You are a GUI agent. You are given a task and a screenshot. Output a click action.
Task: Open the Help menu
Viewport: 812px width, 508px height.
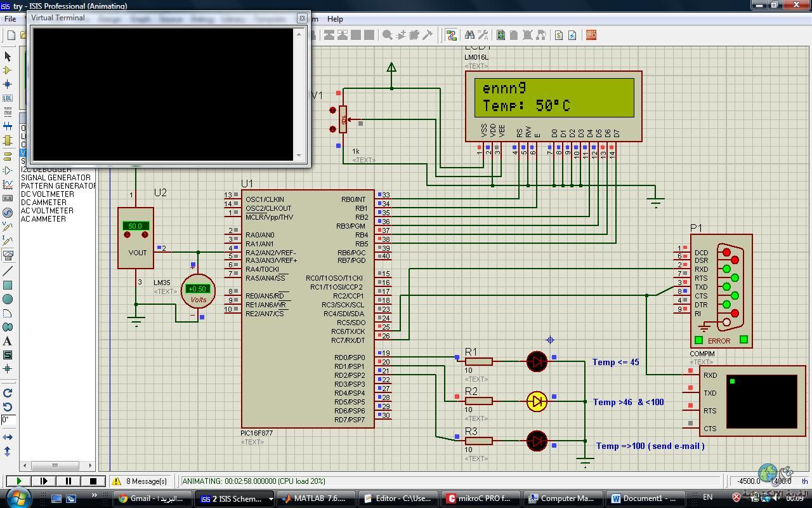pos(335,19)
